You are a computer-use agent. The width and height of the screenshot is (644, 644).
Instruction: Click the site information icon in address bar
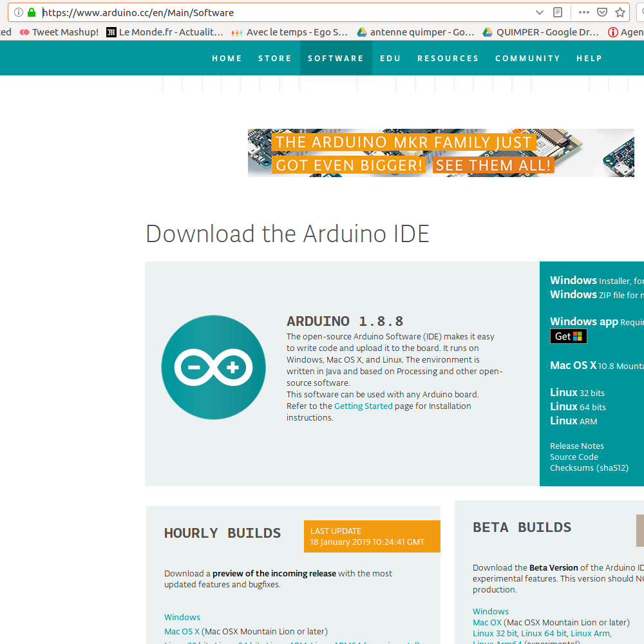pos(18,12)
